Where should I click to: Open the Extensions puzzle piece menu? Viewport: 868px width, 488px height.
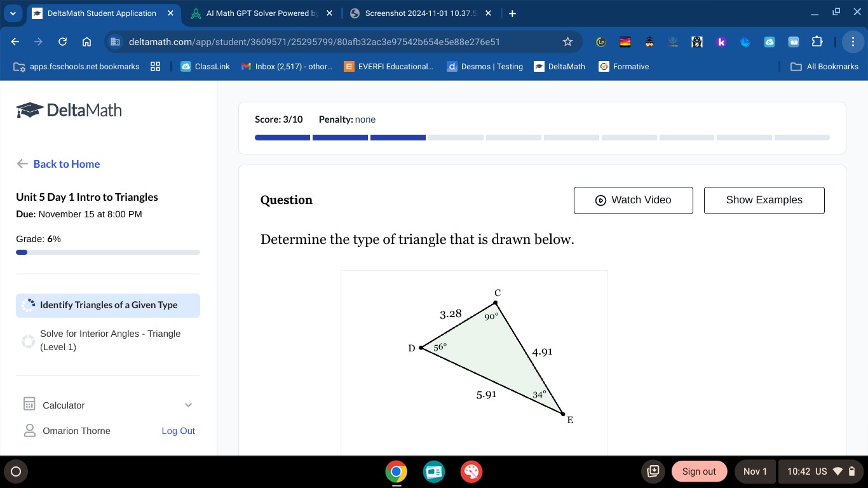coord(817,42)
